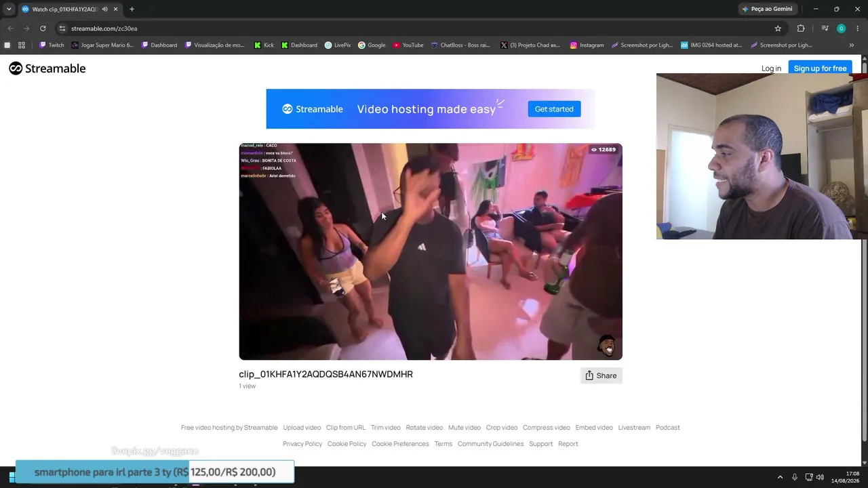Open the Chrome three-dot menu

tap(857, 28)
